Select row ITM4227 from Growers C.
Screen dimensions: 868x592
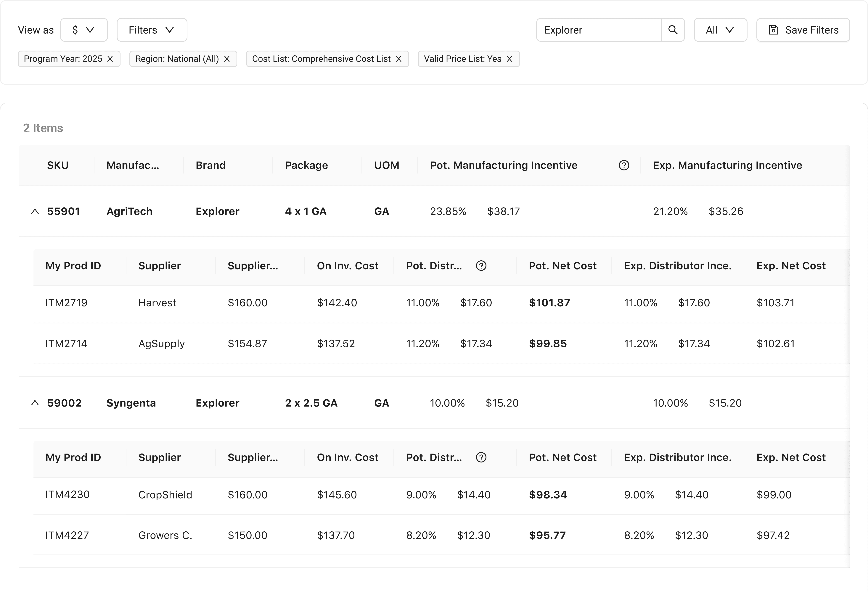coord(67,535)
